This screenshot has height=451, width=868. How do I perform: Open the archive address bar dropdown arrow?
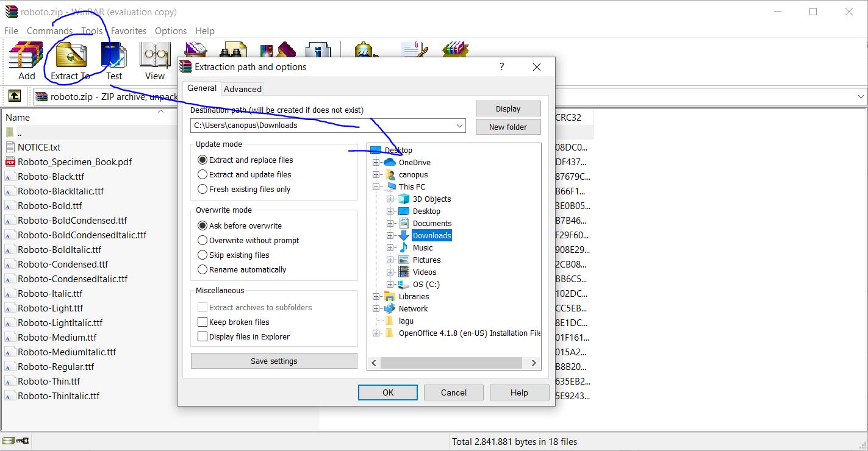point(861,96)
